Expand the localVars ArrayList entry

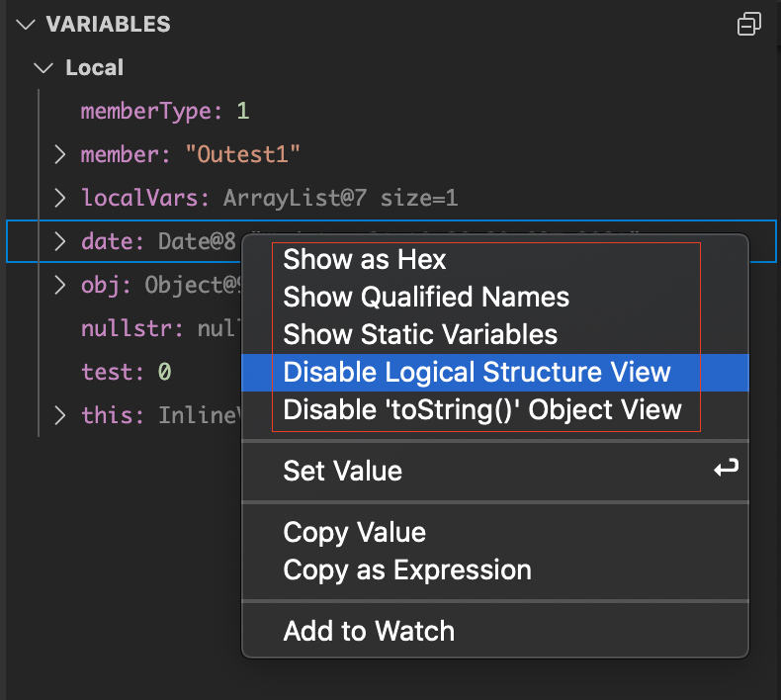pos(59,198)
